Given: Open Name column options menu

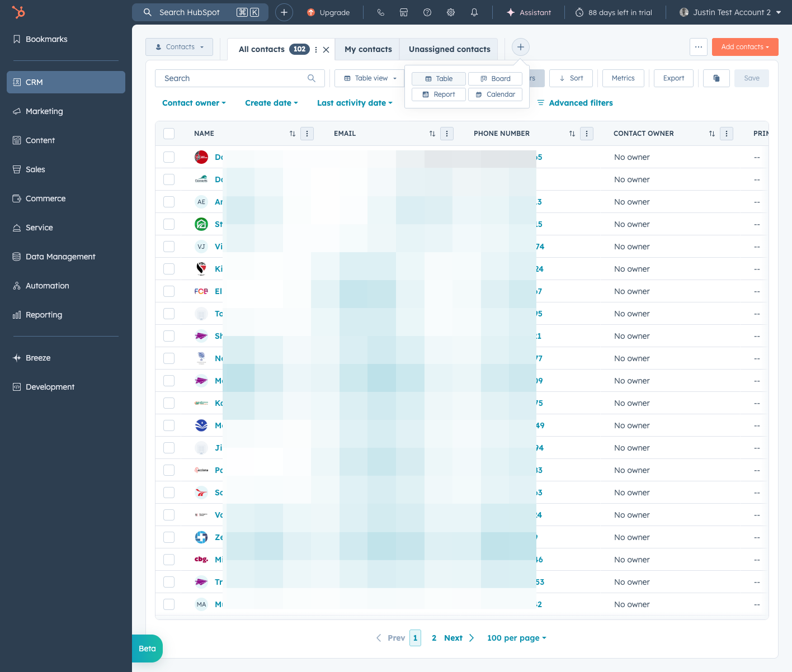Looking at the screenshot, I should 307,134.
